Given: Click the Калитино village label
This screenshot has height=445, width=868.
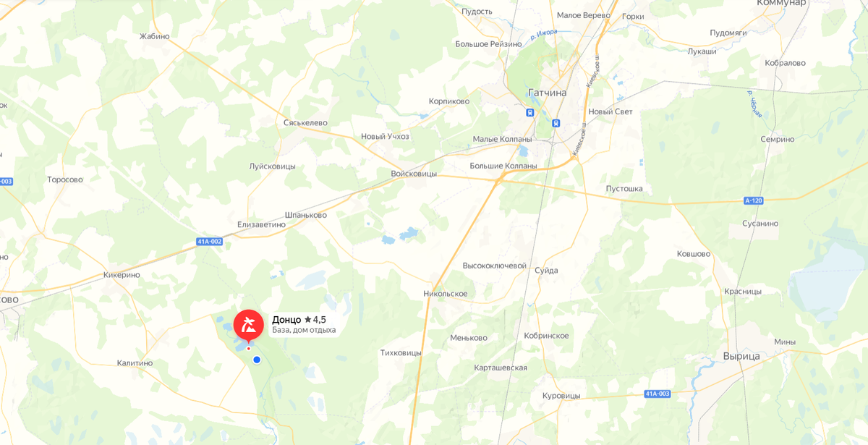Looking at the screenshot, I should [x=135, y=363].
